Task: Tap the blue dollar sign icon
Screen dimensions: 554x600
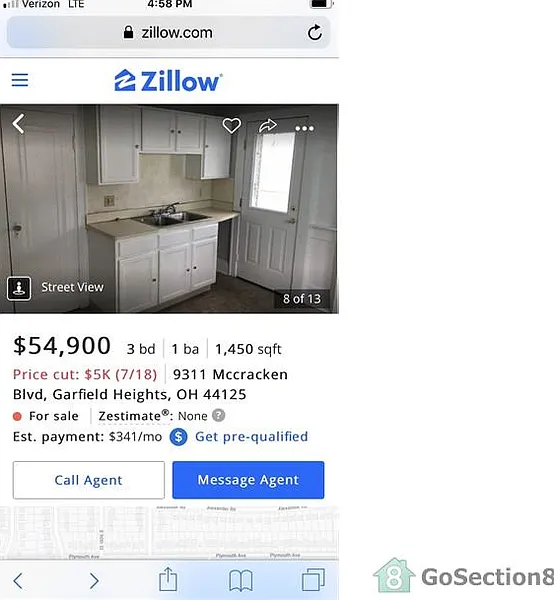Action: tap(178, 437)
